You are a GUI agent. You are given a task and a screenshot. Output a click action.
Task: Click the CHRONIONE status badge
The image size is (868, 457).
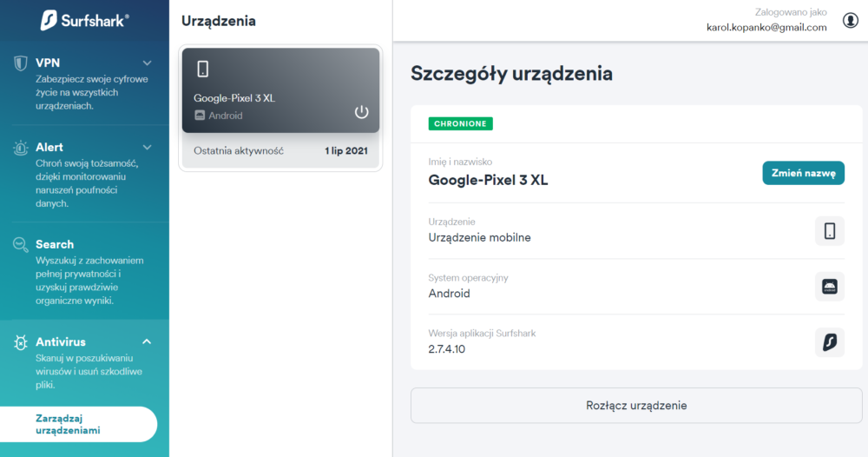pyautogui.click(x=460, y=123)
